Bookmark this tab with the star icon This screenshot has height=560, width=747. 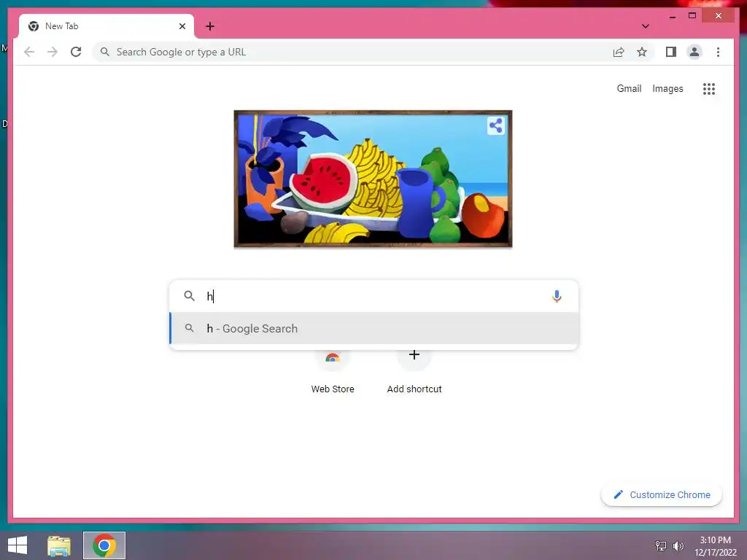click(x=642, y=52)
